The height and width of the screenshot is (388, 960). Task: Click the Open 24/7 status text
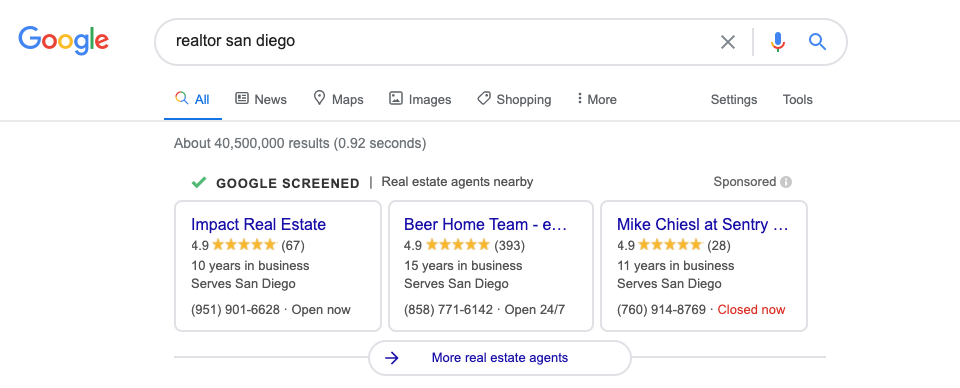coord(534,310)
